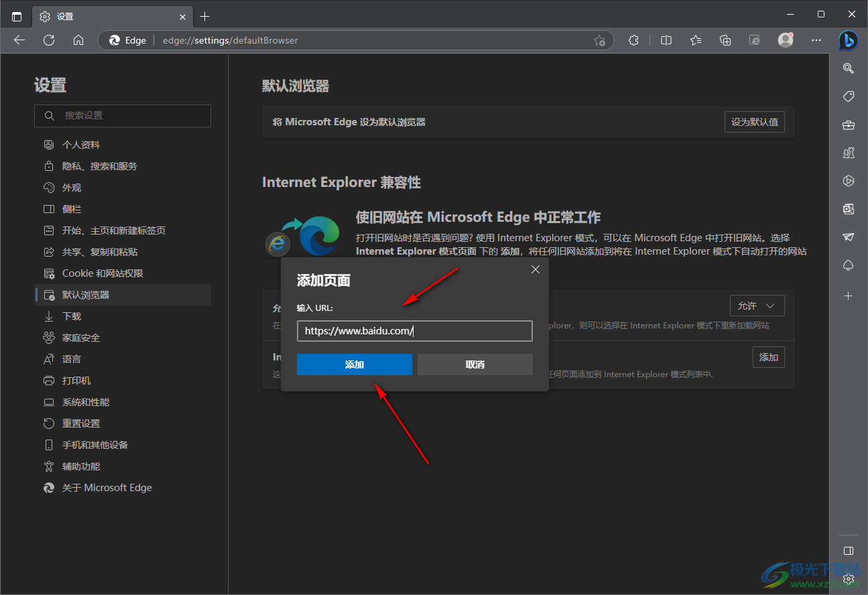
Task: Click the 搜索设置 search box
Action: 123,116
